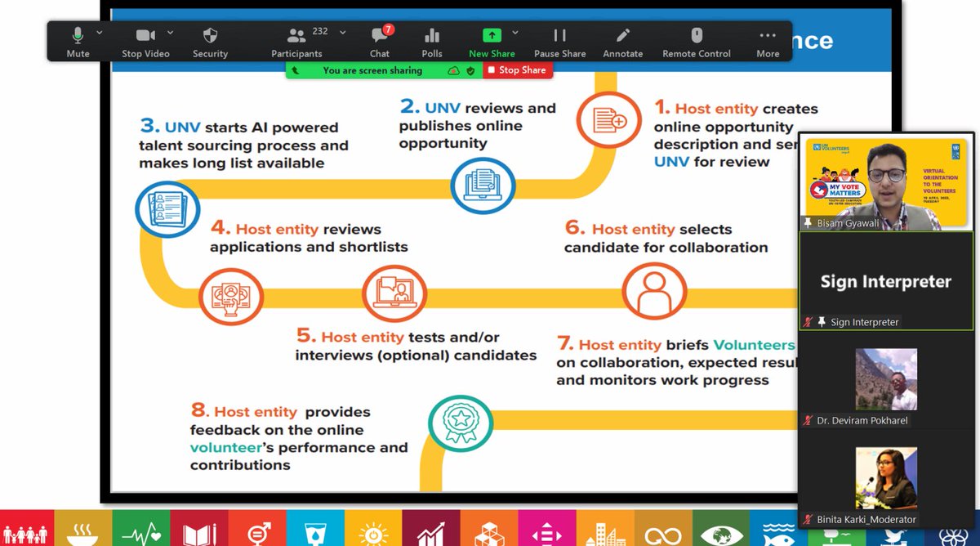The height and width of the screenshot is (546, 980).
Task: Select Bisam Gyawali's video thumbnail
Action: pos(885,181)
